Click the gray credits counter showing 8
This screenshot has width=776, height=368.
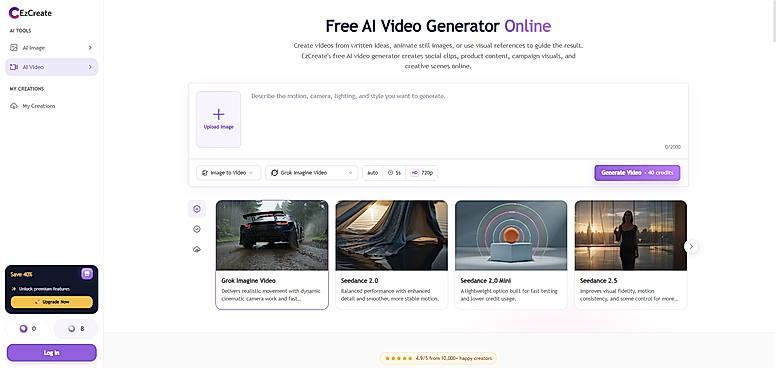76,328
